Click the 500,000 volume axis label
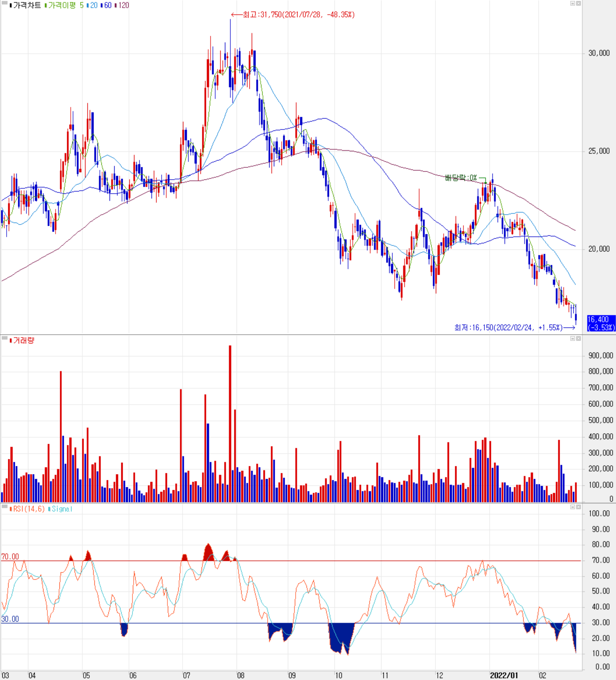This screenshot has width=616, height=680. tap(601, 420)
